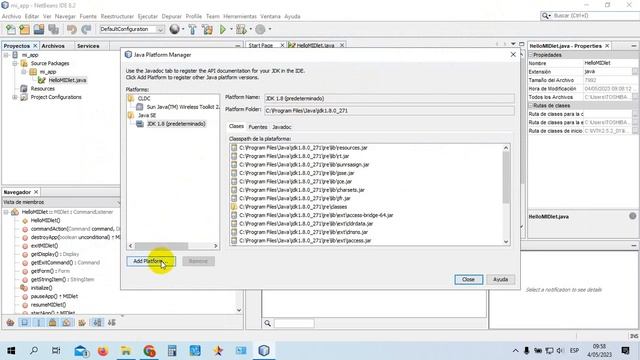Screen dimensions: 640x360
Task: Click the green Run Project icon
Action: click(223, 29)
